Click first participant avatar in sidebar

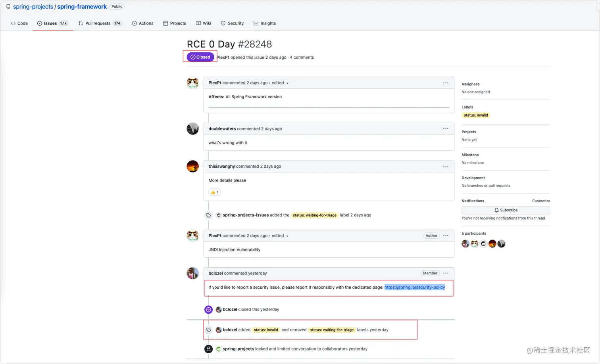tap(465, 244)
